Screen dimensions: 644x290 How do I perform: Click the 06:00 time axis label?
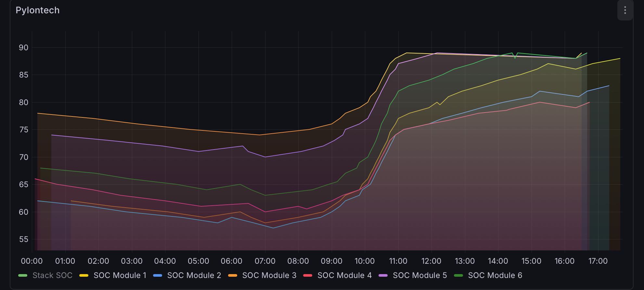click(232, 261)
